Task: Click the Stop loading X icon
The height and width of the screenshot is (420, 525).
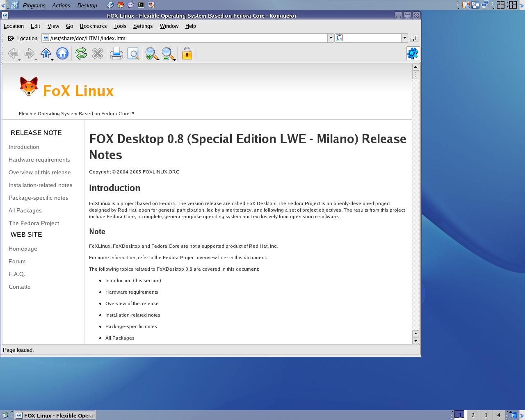Action: (x=98, y=53)
